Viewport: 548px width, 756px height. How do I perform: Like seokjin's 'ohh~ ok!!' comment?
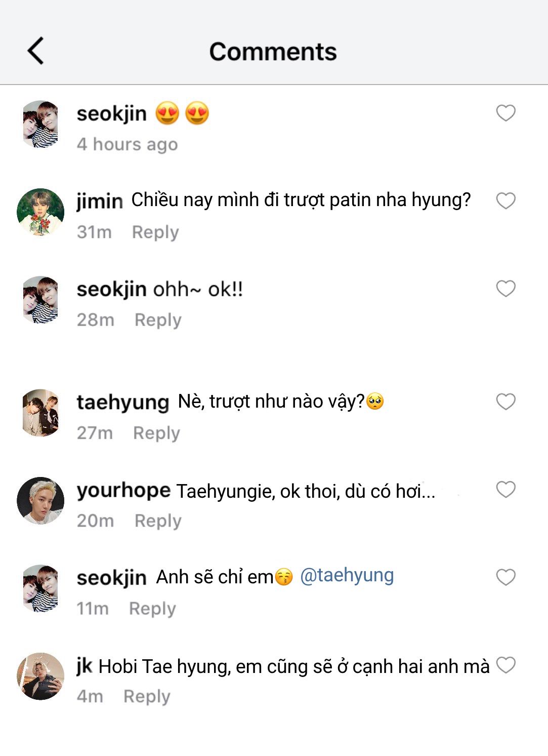click(505, 289)
